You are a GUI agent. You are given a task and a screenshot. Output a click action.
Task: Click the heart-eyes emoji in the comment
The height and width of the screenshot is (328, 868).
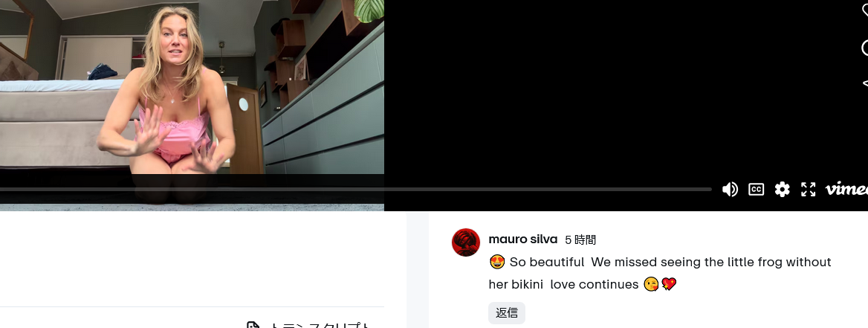click(497, 262)
